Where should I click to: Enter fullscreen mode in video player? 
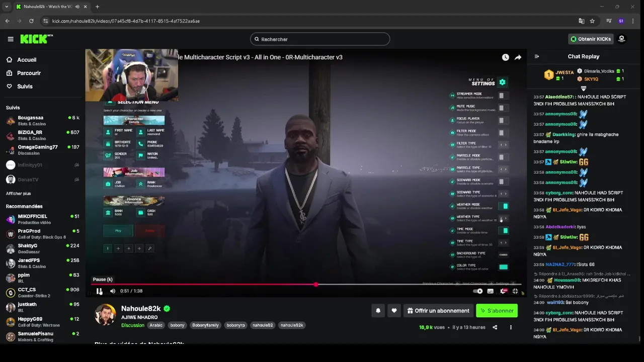tap(515, 291)
